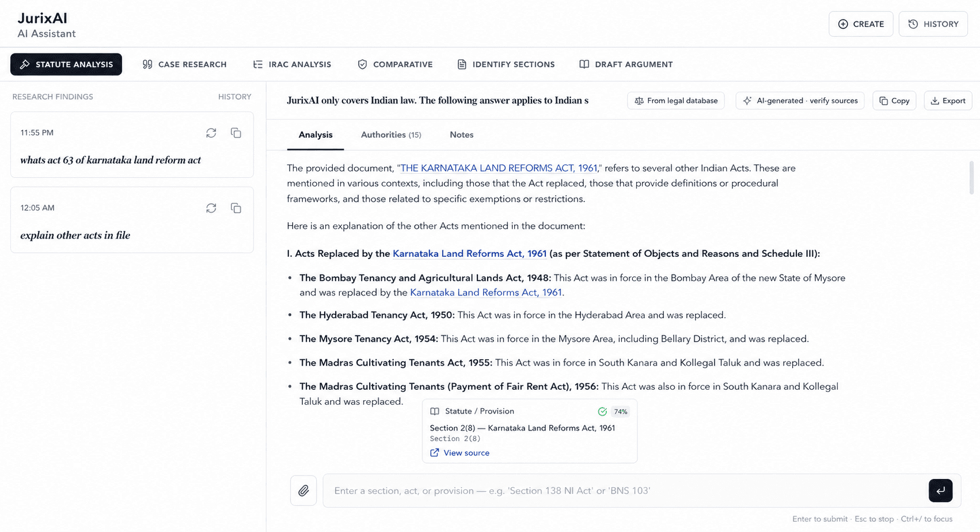The height and width of the screenshot is (532, 980).
Task: Click 'The Madras Cultivating Tenants Act, 1955:' heading
Action: pyautogui.click(x=396, y=363)
